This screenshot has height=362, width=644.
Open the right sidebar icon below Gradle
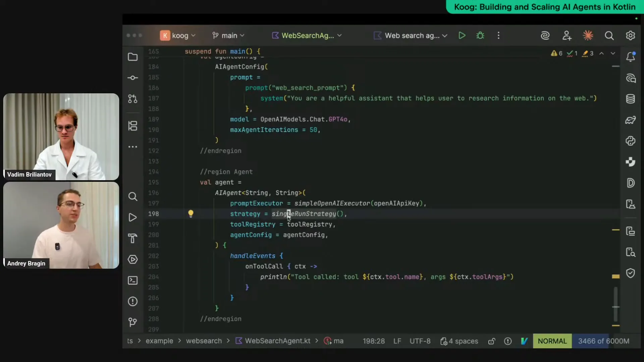coord(631,141)
